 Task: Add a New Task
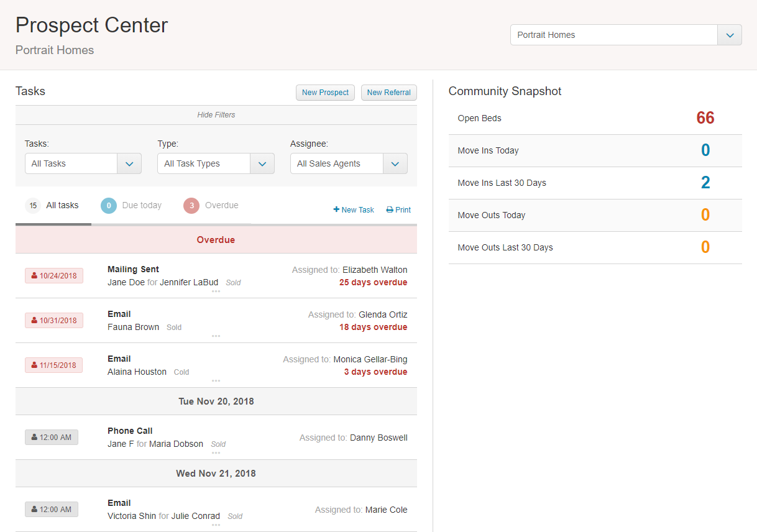point(354,210)
